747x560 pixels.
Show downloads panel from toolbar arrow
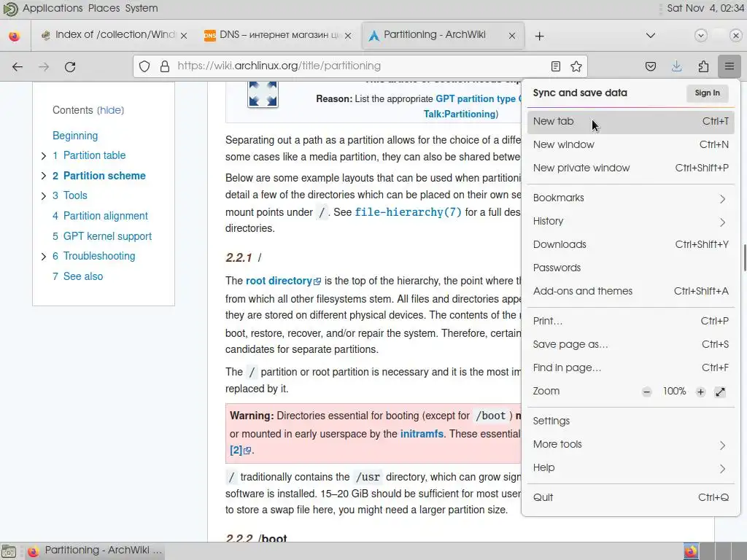(676, 66)
